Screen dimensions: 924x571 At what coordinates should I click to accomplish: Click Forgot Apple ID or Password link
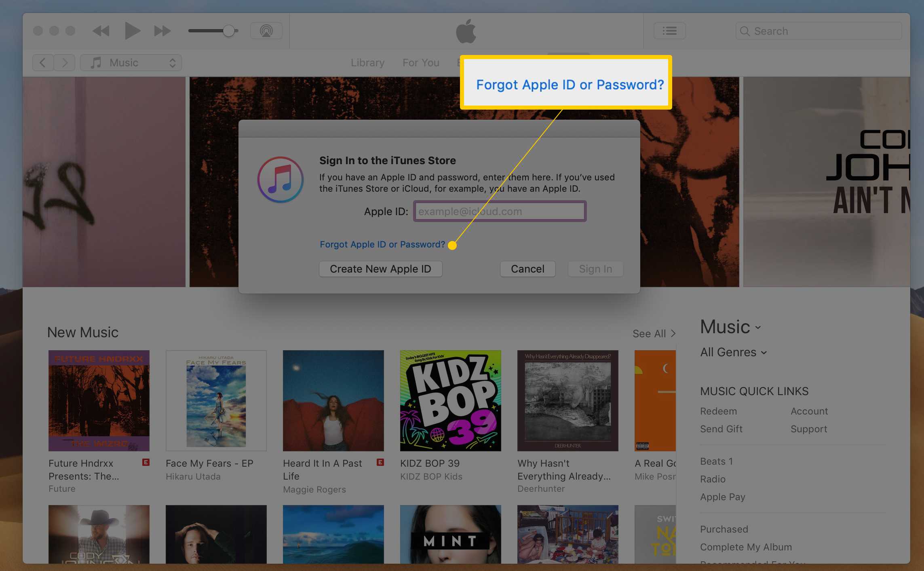pyautogui.click(x=383, y=244)
